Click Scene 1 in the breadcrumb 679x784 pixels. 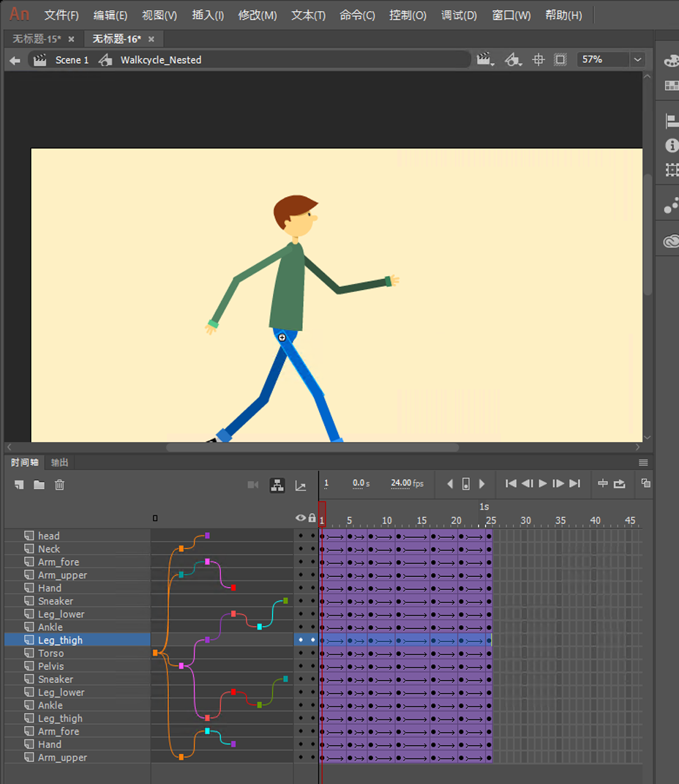coord(72,60)
